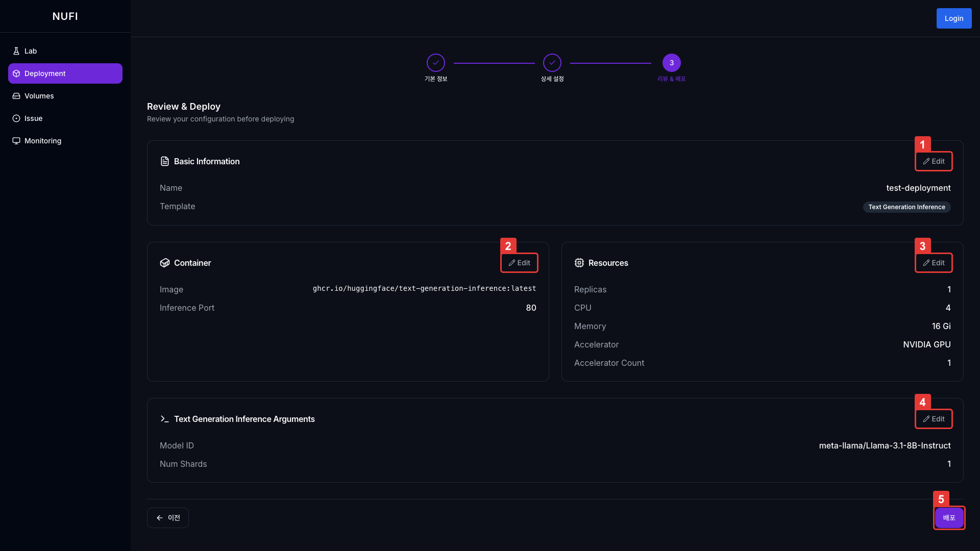Edit Text Generation Inference Arguments
Screen dimensions: 980x551
tap(934, 419)
